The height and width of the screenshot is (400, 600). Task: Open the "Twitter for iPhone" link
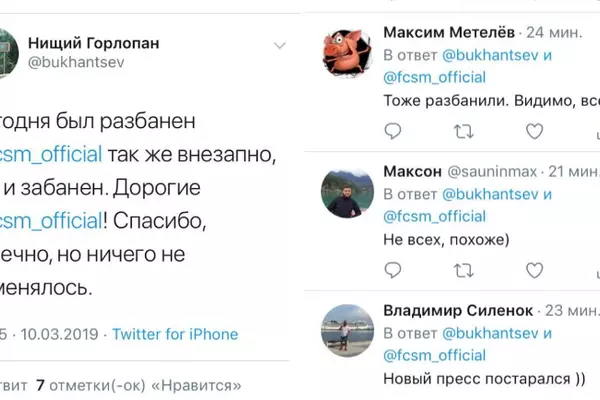(x=175, y=334)
